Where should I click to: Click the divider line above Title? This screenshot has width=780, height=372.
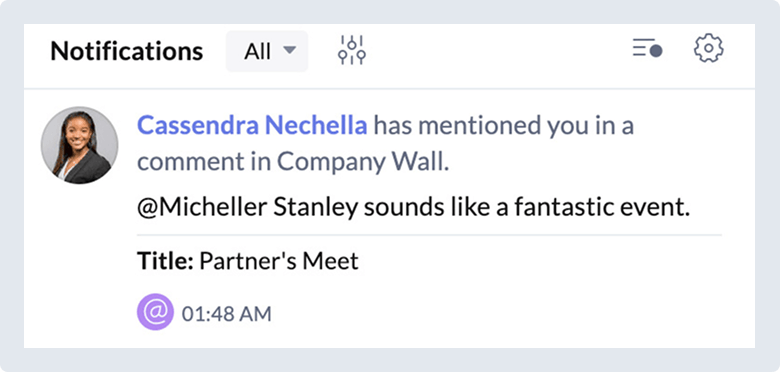429,235
